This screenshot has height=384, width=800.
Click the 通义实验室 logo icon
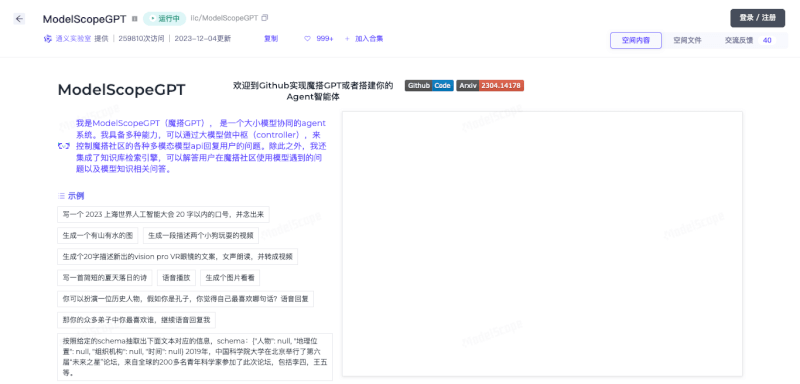[x=48, y=39]
